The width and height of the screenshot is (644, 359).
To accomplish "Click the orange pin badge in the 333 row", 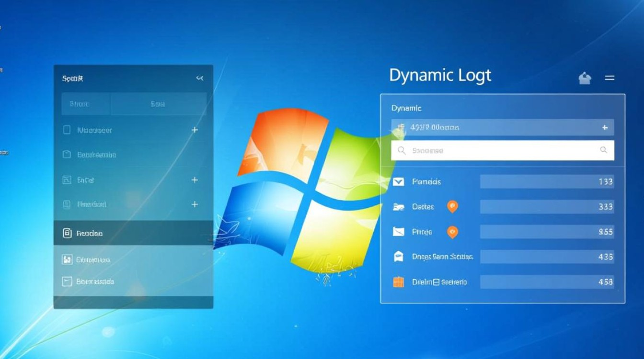I will point(452,206).
